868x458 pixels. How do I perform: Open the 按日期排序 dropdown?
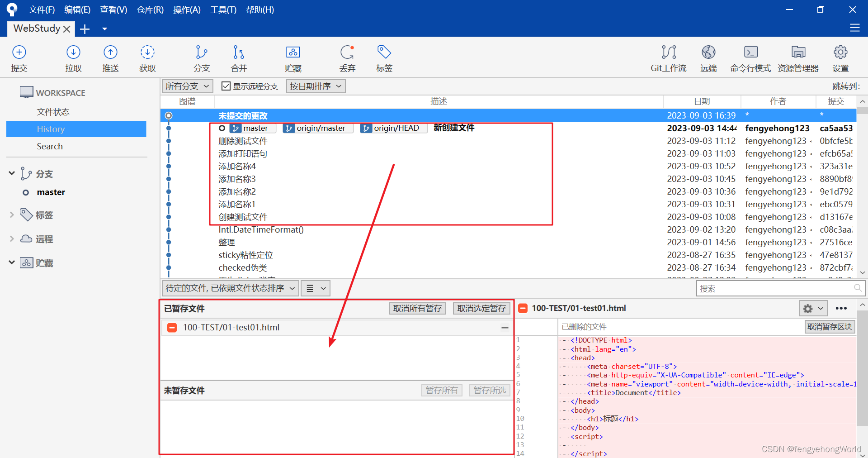pyautogui.click(x=316, y=86)
